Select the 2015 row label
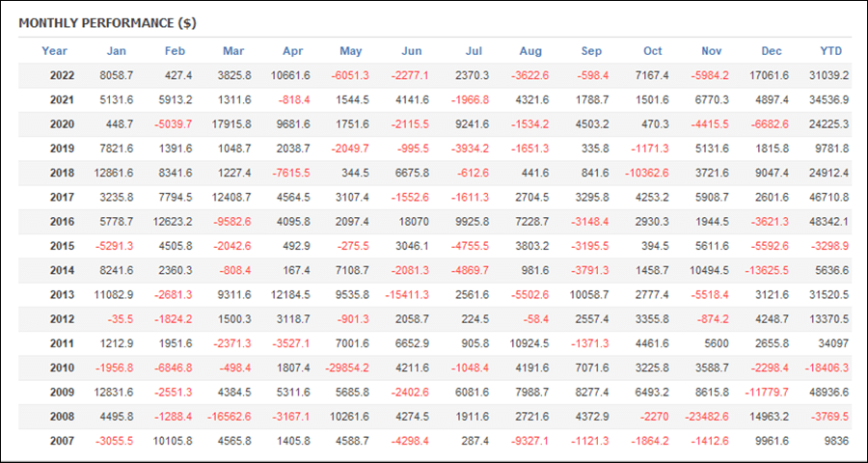This screenshot has height=463, width=868. point(62,247)
